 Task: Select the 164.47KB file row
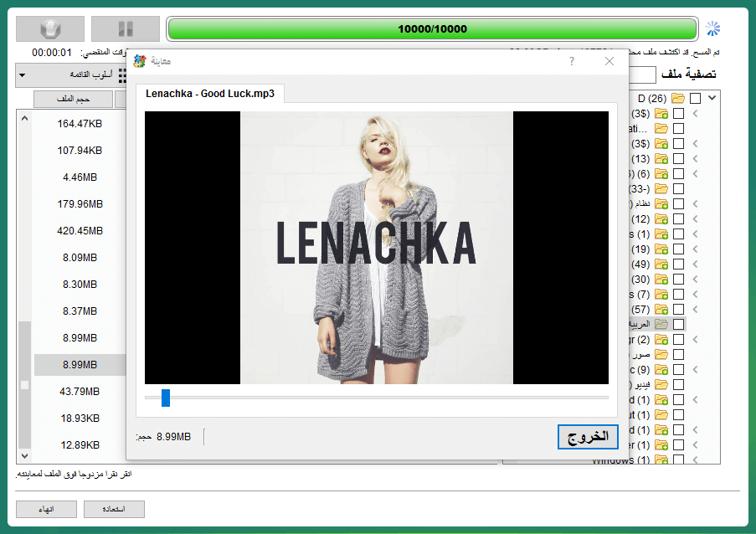(x=80, y=124)
